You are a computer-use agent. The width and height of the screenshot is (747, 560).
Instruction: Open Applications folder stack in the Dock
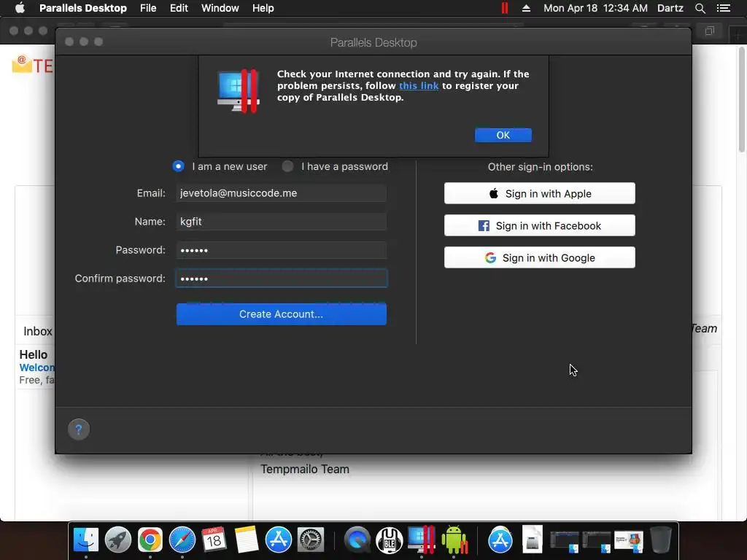click(500, 540)
